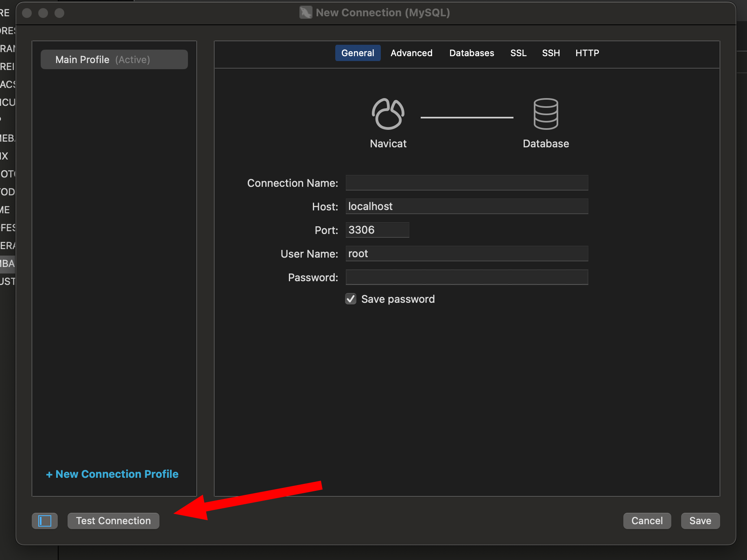Open the HTTP tab
The width and height of the screenshot is (747, 560).
pyautogui.click(x=587, y=53)
